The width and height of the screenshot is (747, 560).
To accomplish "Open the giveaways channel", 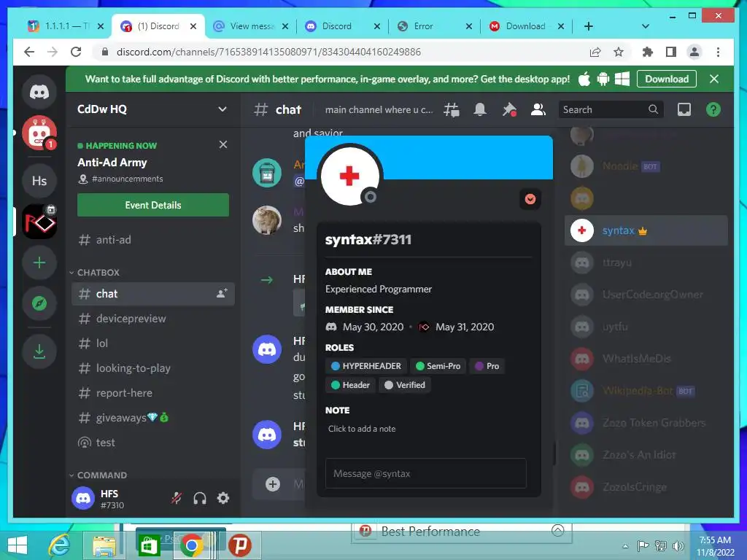I will pos(152,418).
